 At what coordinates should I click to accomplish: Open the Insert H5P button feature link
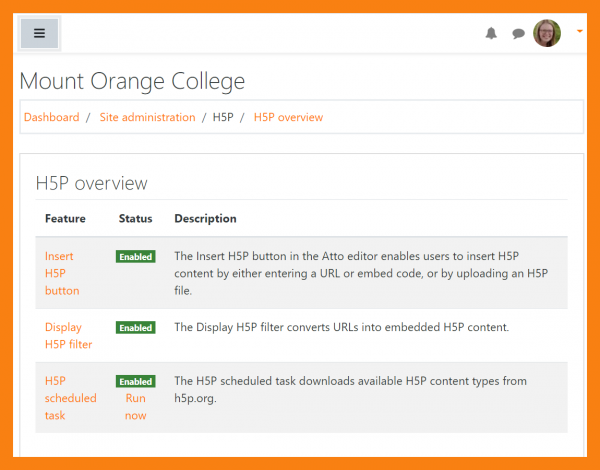pos(61,273)
